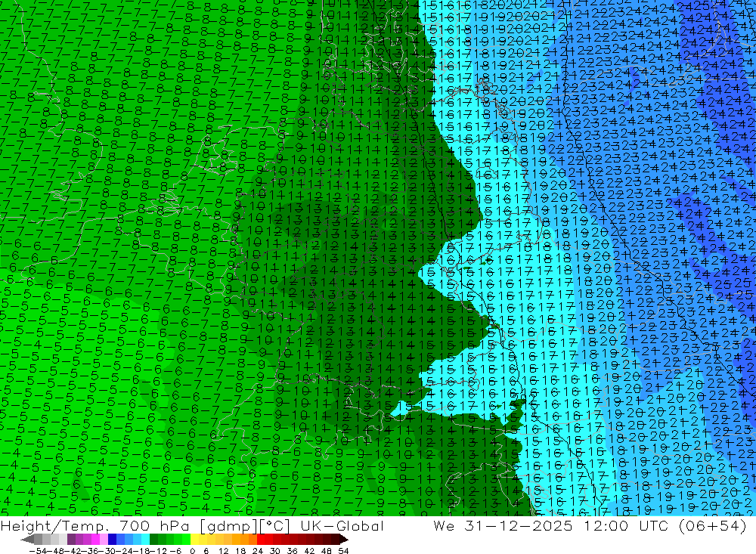Click the '-54' label on the color scale
This screenshot has width=756, height=554.
[38, 551]
